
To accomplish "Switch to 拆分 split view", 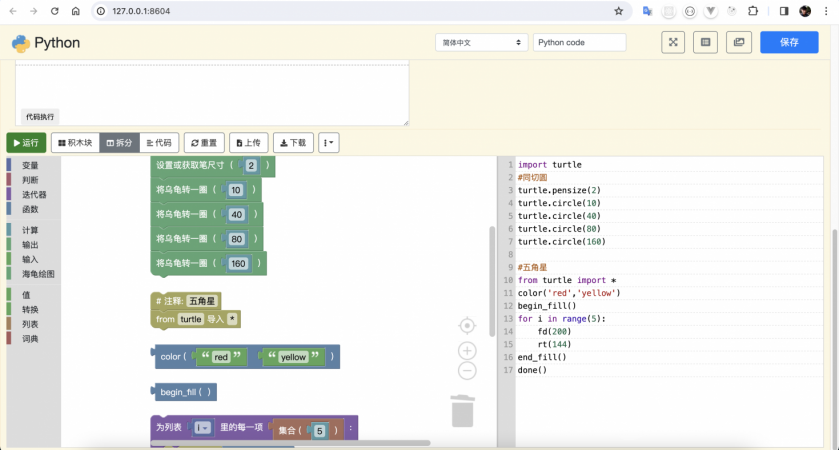I will tap(119, 143).
